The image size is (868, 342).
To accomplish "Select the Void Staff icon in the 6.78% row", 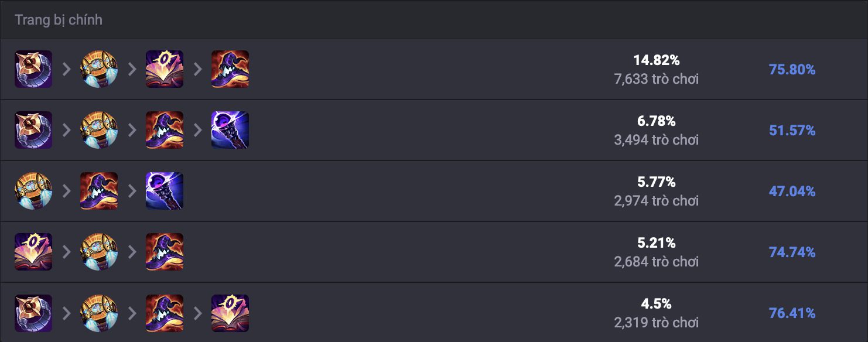I will click(230, 130).
